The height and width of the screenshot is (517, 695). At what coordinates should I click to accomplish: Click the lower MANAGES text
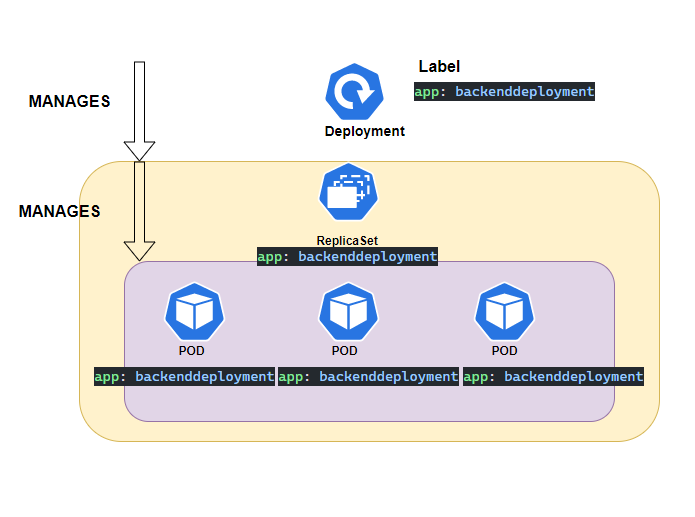tap(59, 211)
